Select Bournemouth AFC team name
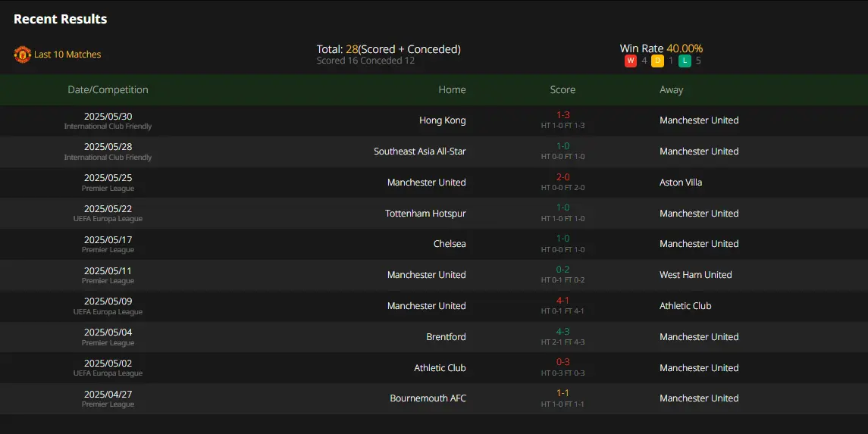 click(428, 398)
